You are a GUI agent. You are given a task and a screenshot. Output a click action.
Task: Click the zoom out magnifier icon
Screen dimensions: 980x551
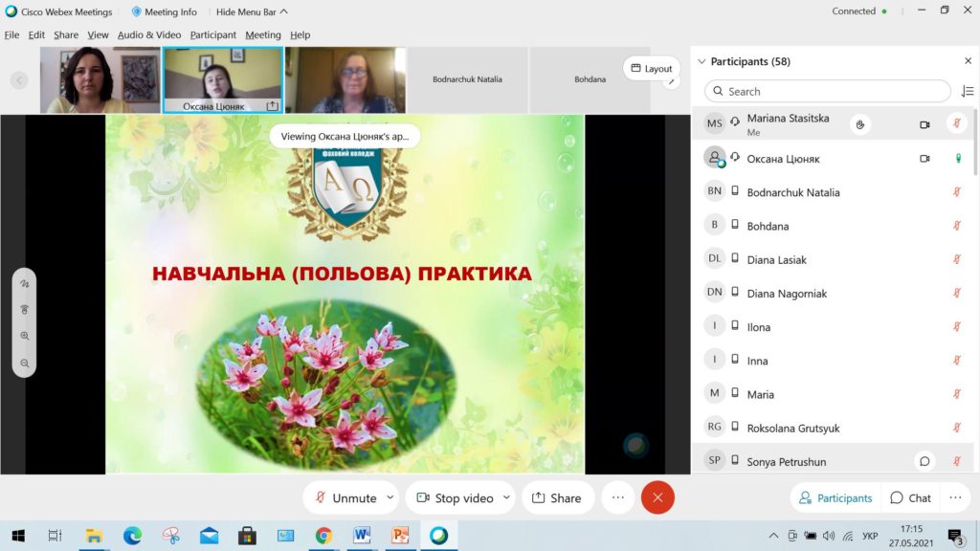coord(25,363)
